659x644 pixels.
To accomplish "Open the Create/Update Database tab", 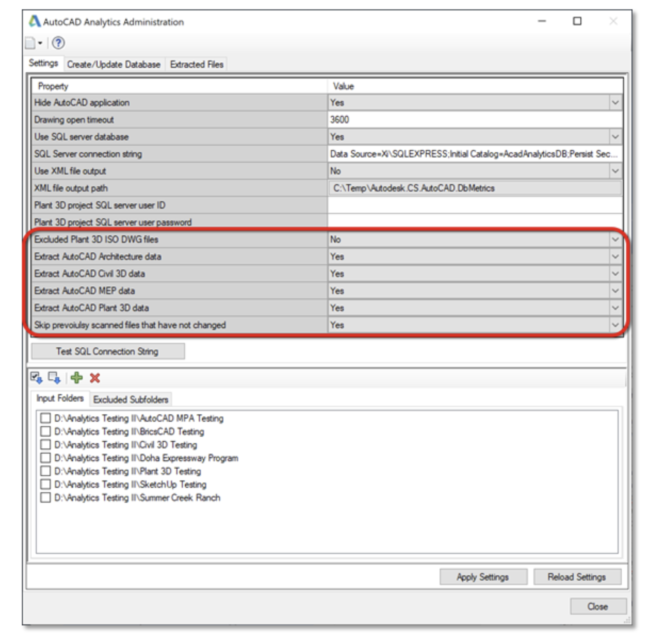I will 114,64.
